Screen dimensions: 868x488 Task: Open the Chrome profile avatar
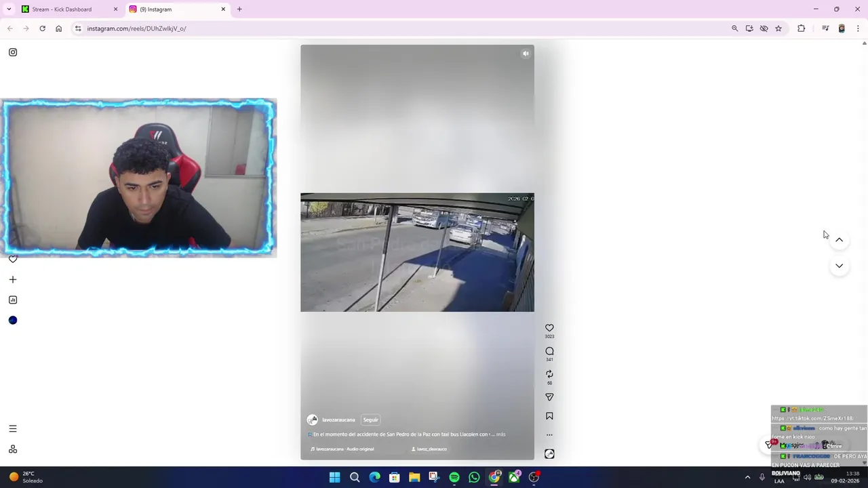pyautogui.click(x=842, y=28)
